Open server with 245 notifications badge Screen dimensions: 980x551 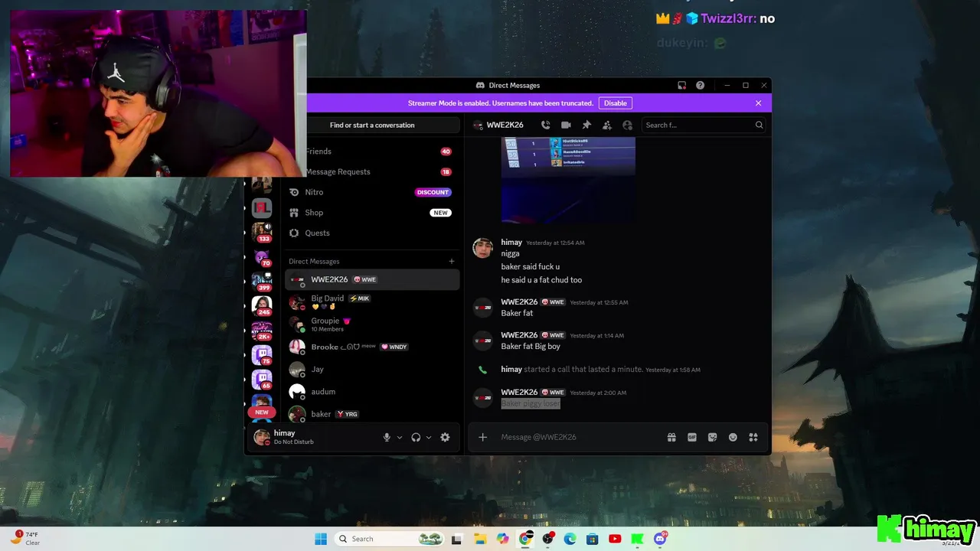262,306
